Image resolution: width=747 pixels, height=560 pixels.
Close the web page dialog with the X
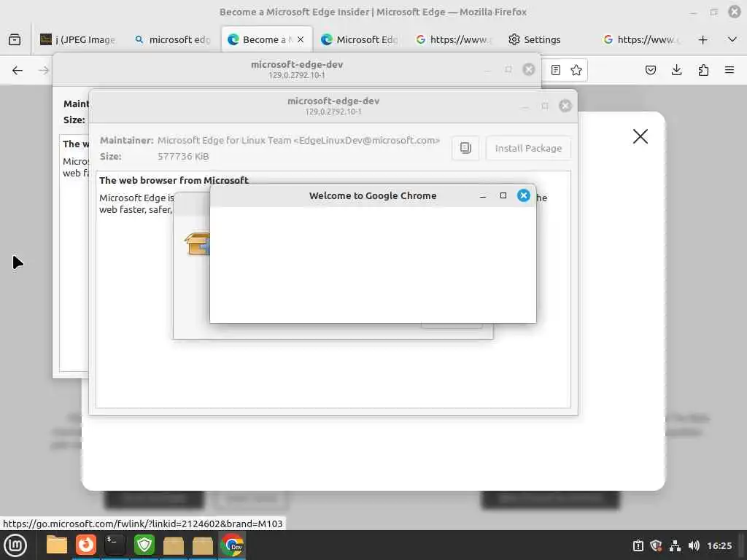(x=640, y=136)
